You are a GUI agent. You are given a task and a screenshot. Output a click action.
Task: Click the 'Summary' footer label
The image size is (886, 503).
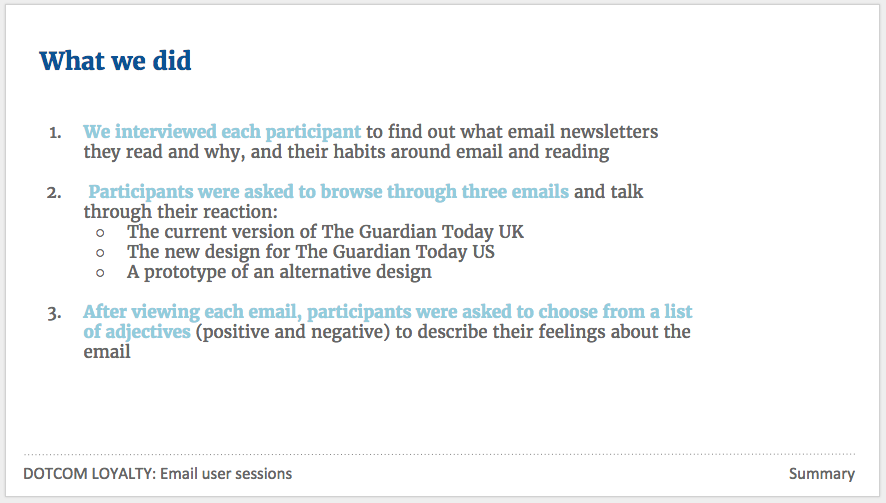pyautogui.click(x=822, y=474)
